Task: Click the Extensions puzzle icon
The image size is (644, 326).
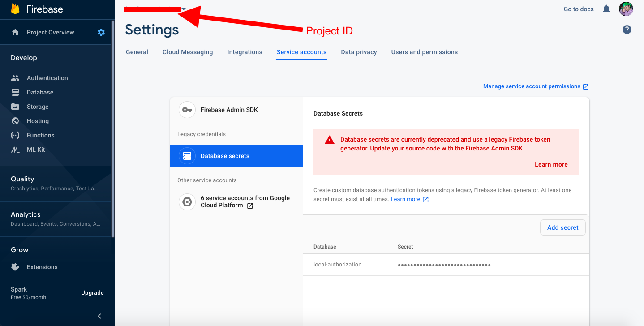Action: [x=15, y=267]
